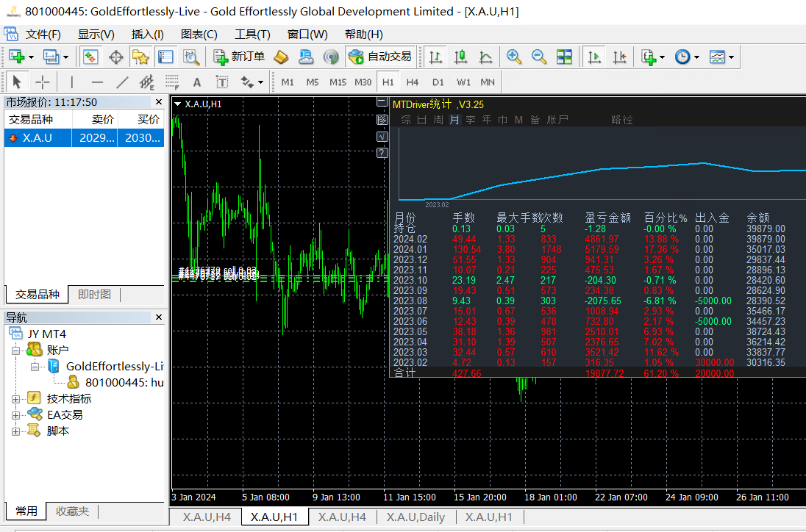Click the zoom out magnifier

point(539,57)
